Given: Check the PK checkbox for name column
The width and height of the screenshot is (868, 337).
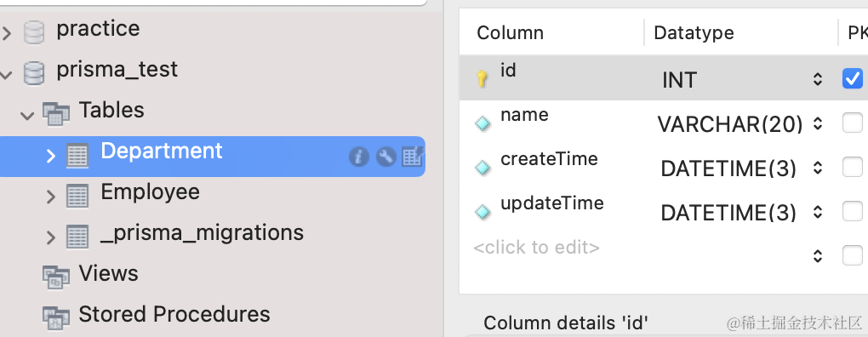Looking at the screenshot, I should click(853, 123).
